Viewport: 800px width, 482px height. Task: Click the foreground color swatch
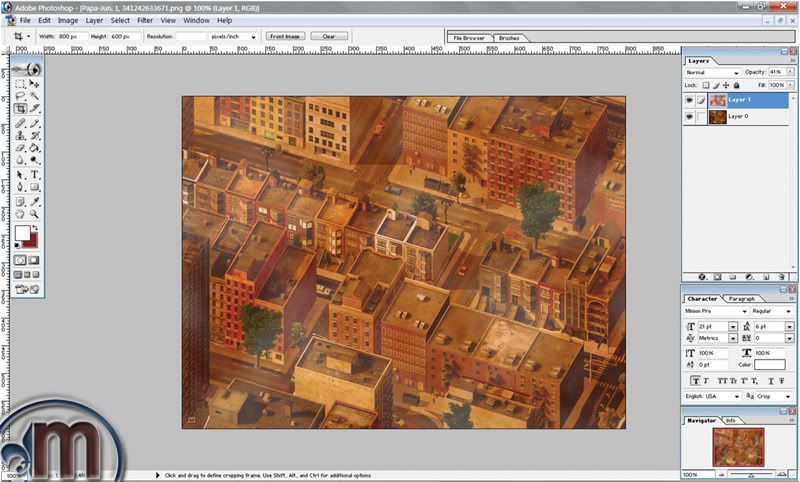[22, 234]
